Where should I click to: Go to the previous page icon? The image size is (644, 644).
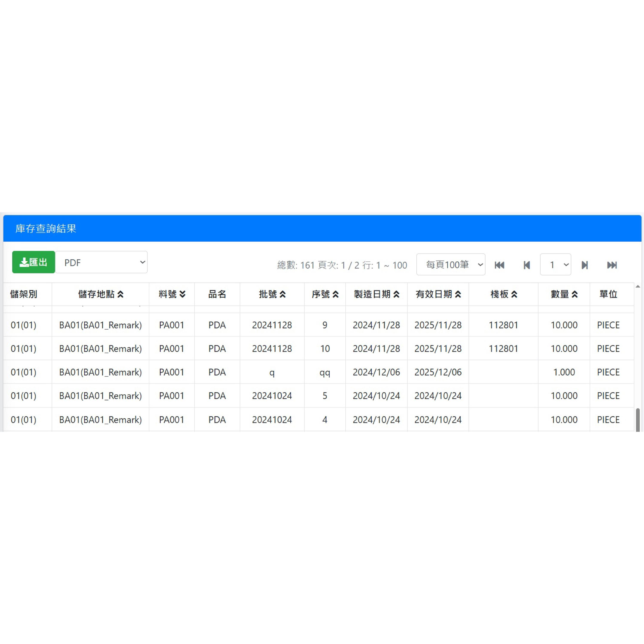click(527, 265)
